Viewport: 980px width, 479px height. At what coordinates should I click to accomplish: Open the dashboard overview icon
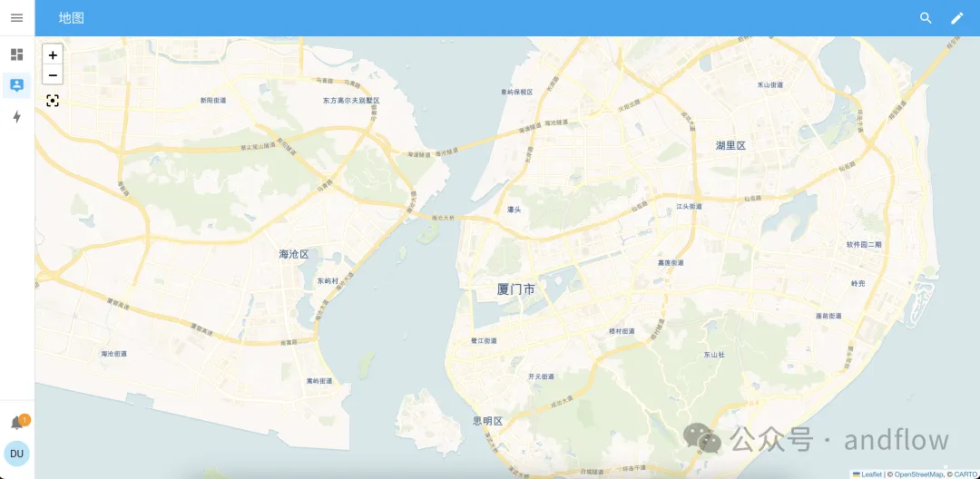click(x=17, y=54)
